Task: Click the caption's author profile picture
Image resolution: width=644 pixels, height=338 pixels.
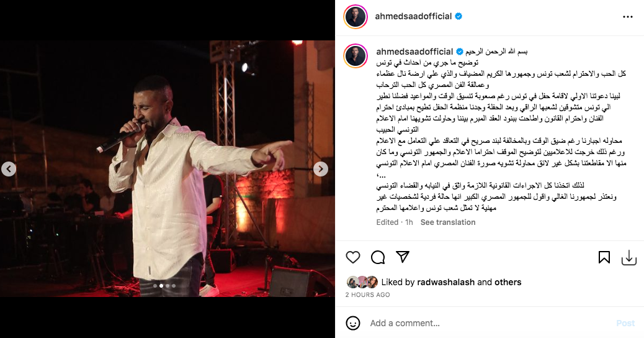Action: [356, 56]
